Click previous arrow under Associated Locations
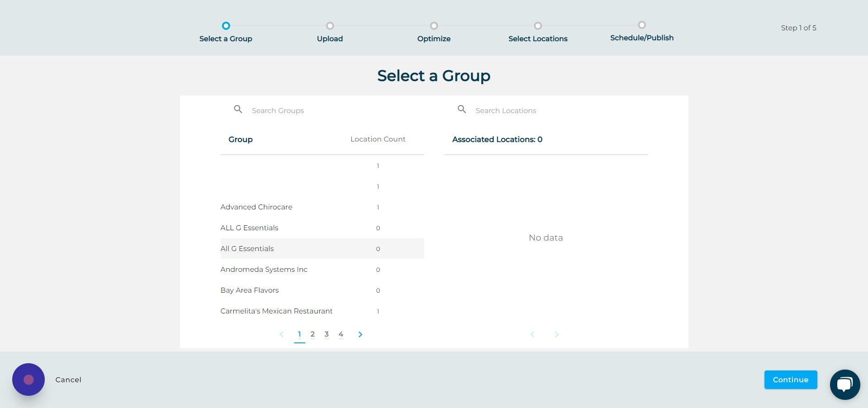The width and height of the screenshot is (868, 408). pyautogui.click(x=533, y=335)
